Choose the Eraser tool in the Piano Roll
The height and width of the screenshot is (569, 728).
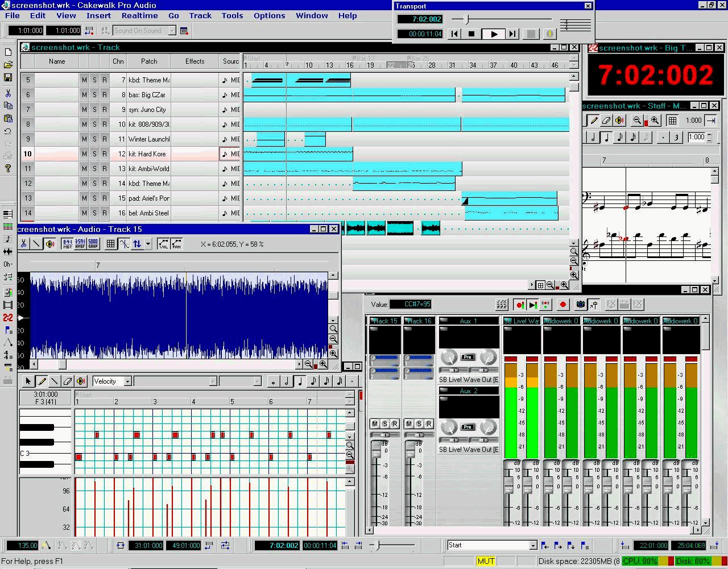click(68, 381)
